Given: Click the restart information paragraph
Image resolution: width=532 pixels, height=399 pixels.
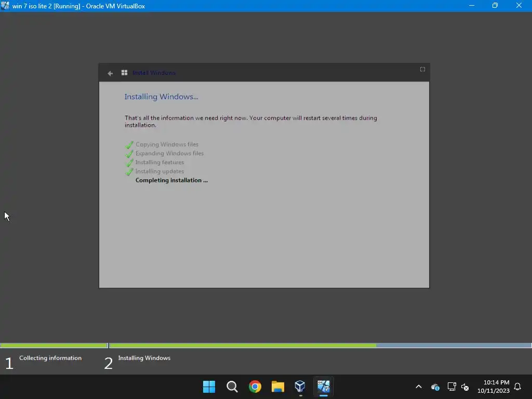Looking at the screenshot, I should pos(251,122).
